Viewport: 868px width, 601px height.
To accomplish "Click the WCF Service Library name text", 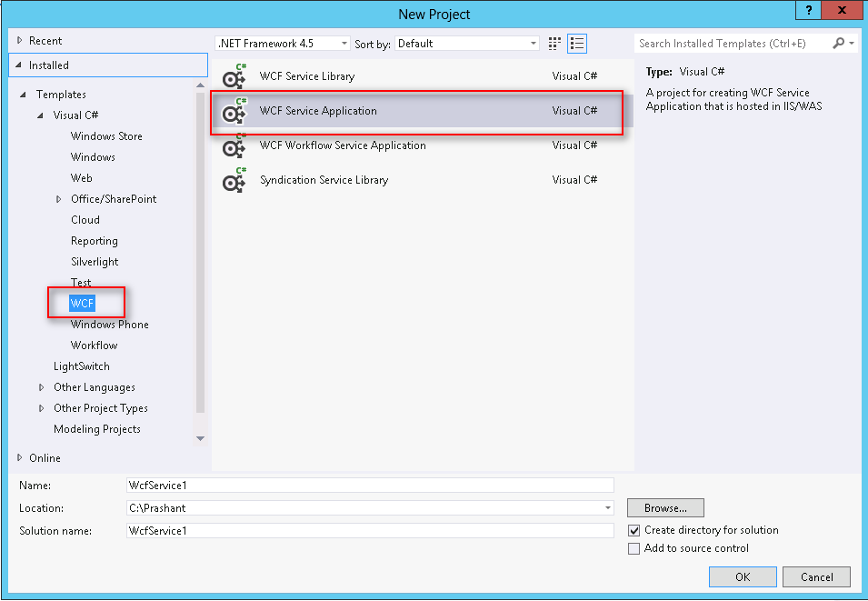I will click(x=307, y=76).
